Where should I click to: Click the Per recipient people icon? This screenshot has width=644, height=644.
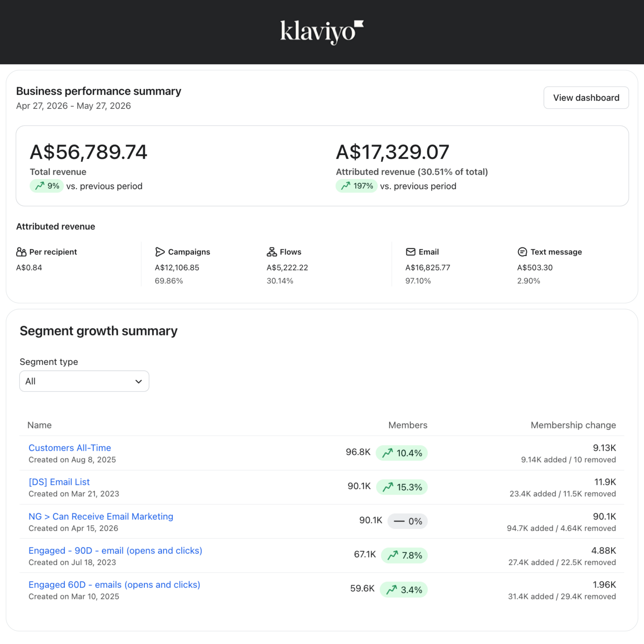21,252
